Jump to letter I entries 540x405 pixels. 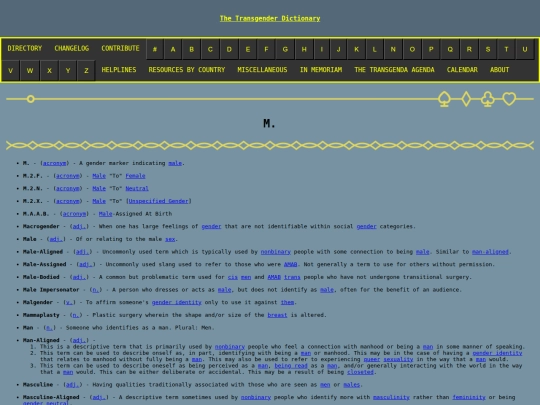(x=322, y=49)
